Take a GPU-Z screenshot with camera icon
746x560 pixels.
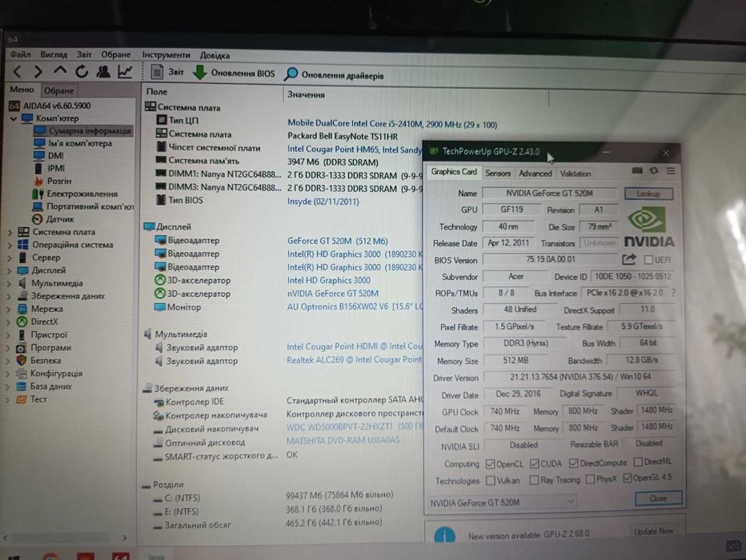point(637,170)
